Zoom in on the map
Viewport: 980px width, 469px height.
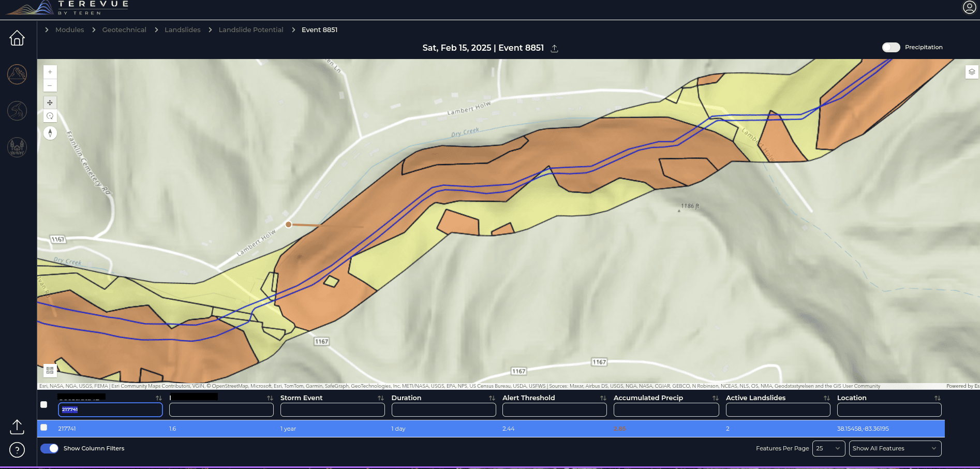tap(50, 72)
